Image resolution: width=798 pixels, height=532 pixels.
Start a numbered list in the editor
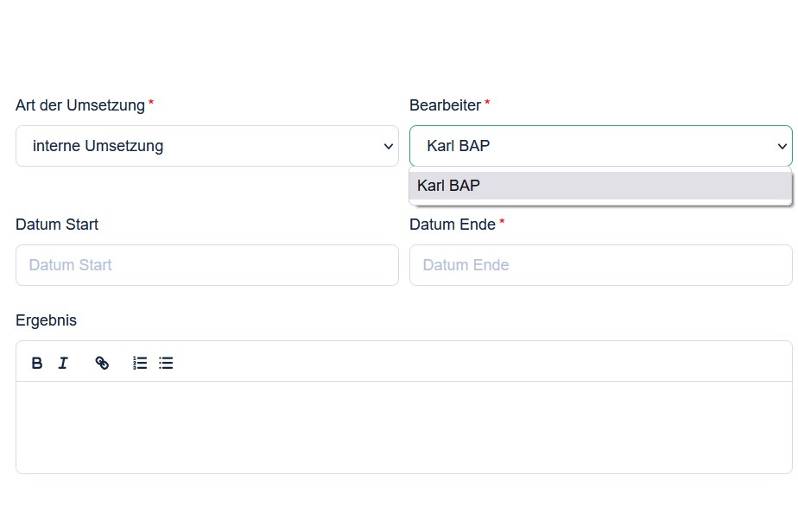pos(140,363)
